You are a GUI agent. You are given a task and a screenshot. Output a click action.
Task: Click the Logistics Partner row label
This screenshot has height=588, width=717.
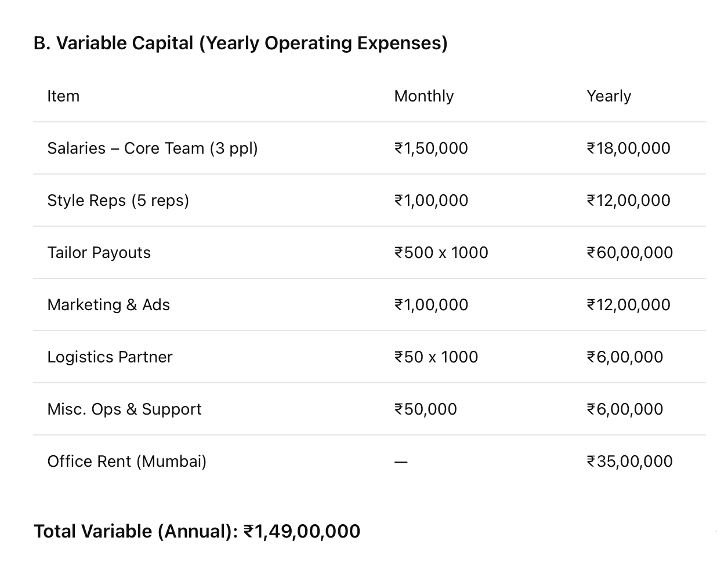pyautogui.click(x=110, y=357)
